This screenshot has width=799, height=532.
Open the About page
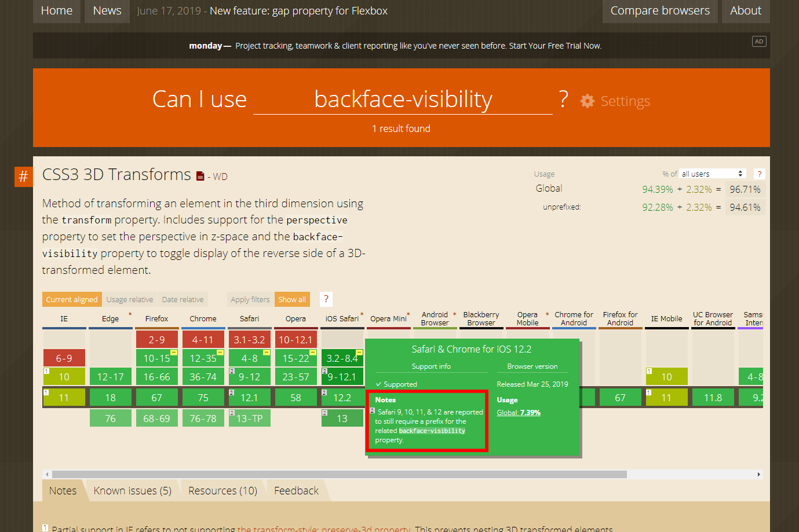[x=746, y=11]
